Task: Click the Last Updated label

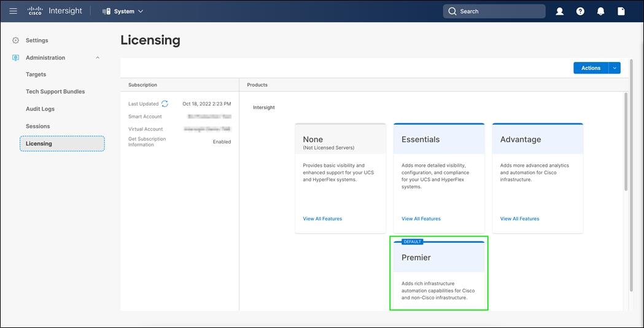Action: (x=143, y=104)
